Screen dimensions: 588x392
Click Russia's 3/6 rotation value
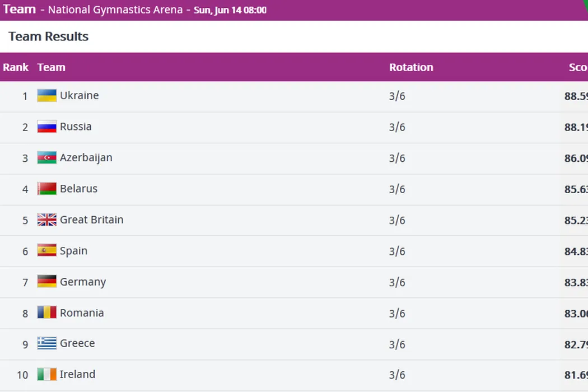(x=397, y=127)
